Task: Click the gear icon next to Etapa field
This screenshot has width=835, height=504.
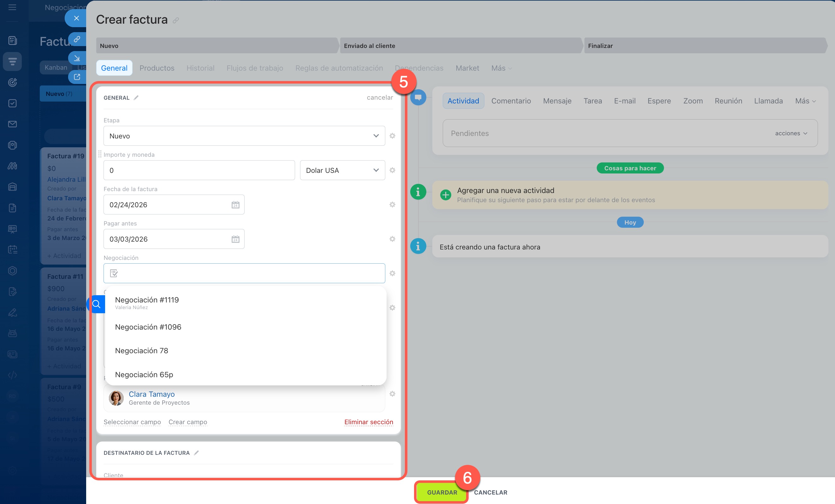Action: (392, 136)
